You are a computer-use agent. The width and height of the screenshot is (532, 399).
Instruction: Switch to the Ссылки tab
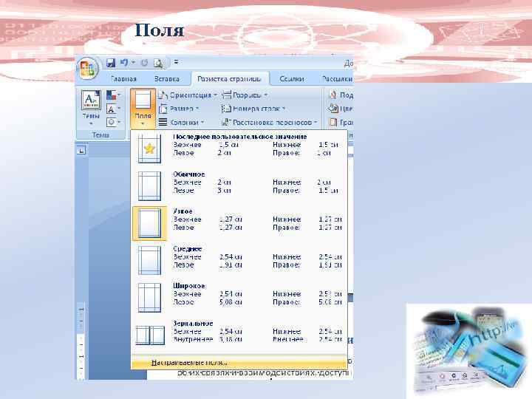(291, 79)
